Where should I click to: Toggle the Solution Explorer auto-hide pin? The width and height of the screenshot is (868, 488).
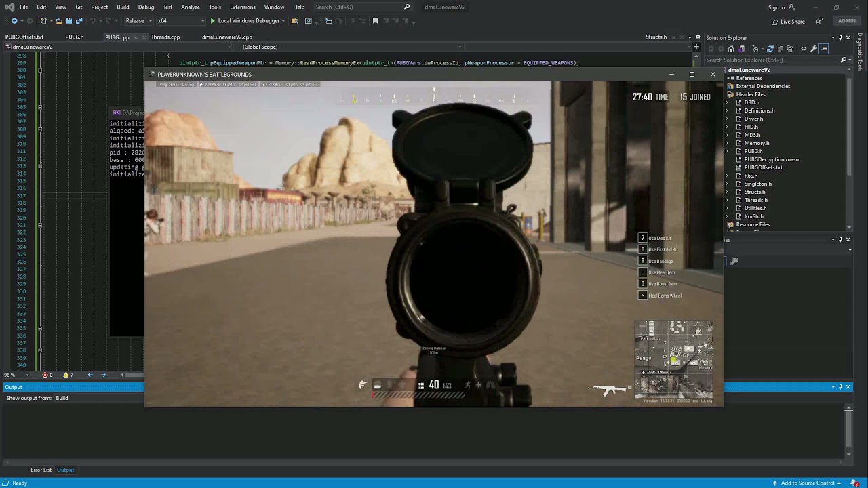(840, 37)
